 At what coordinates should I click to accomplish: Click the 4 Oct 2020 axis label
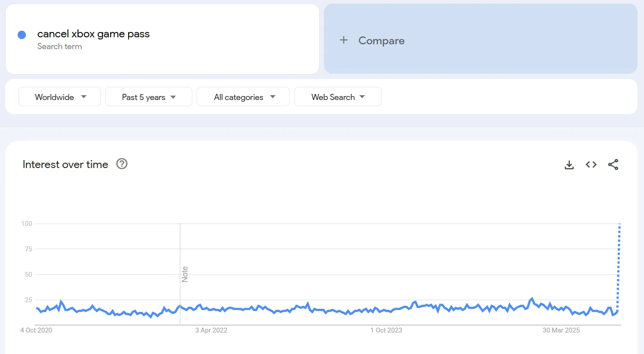(36, 330)
